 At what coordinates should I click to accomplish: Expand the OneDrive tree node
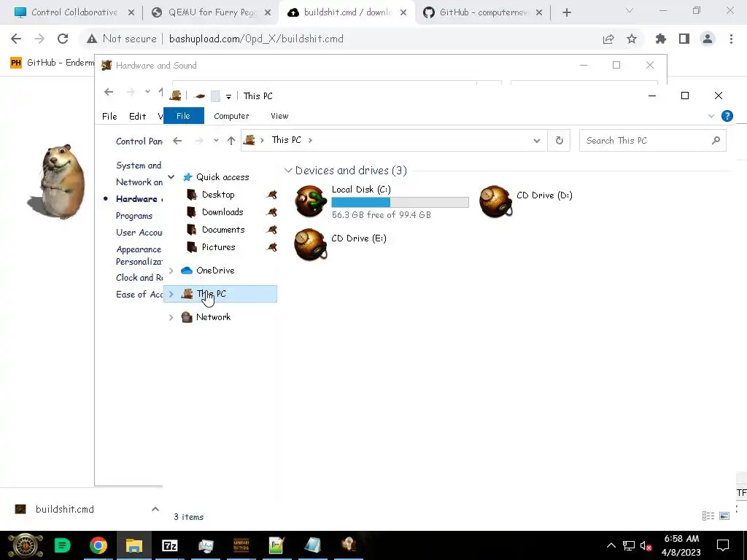171,271
